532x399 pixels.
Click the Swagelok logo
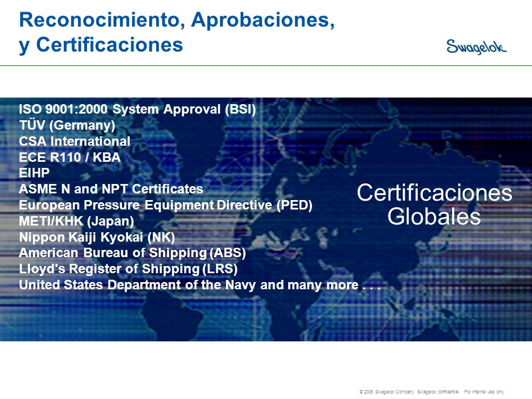pos(477,47)
